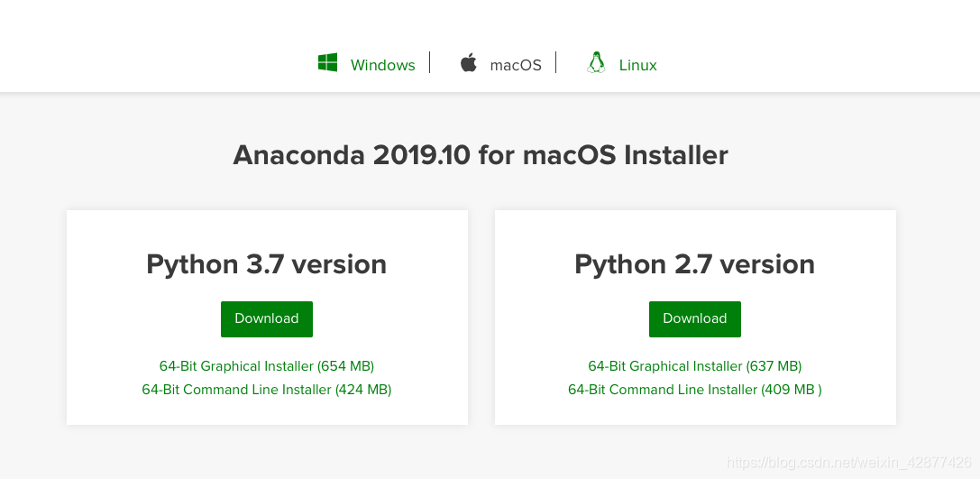Click blank space left of Python 3.7 Download button

[144, 319]
